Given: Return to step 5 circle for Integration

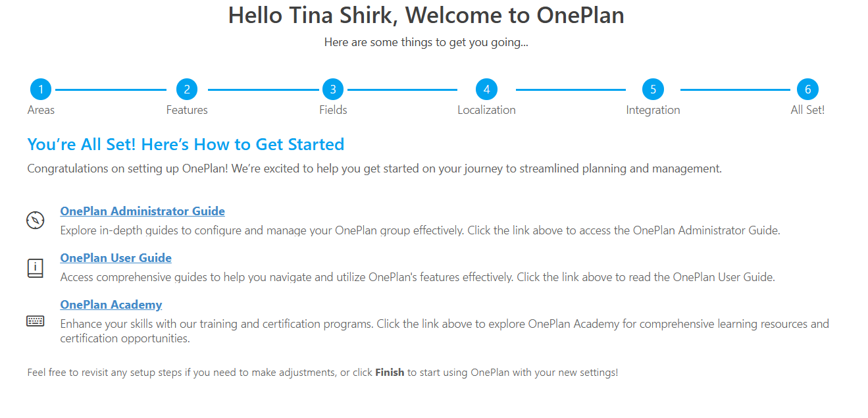Looking at the screenshot, I should [653, 90].
